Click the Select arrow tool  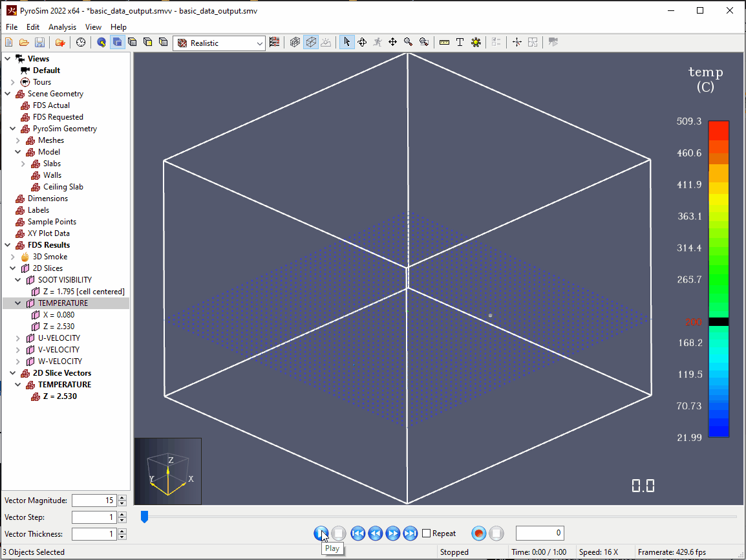point(347,42)
